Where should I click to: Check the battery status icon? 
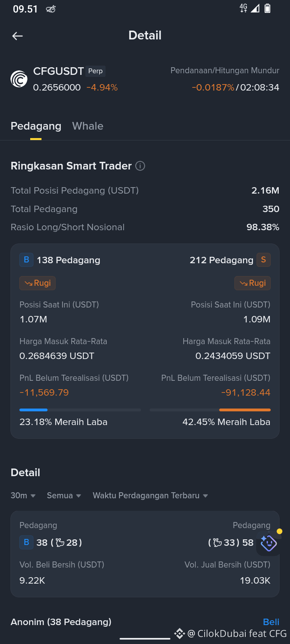coord(267,8)
